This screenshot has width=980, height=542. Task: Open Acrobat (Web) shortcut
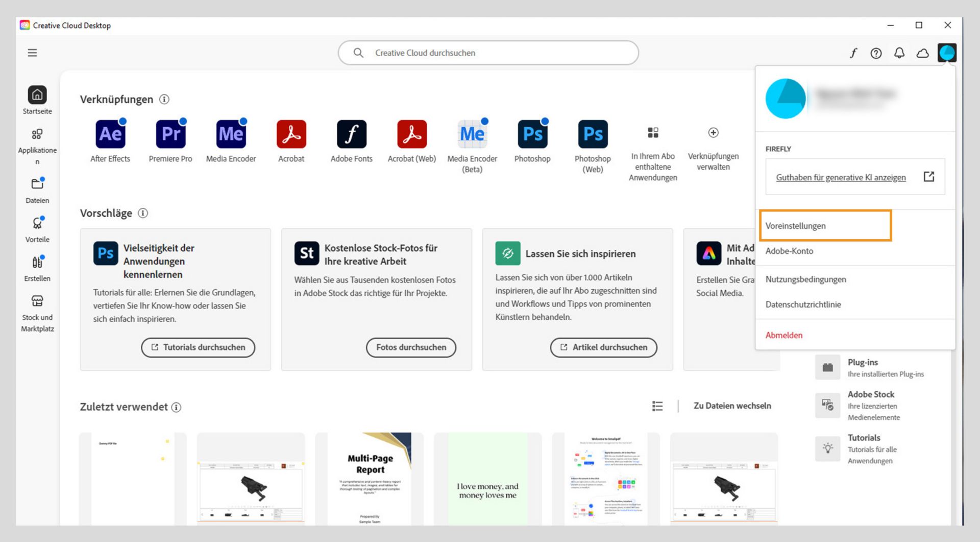pos(412,134)
